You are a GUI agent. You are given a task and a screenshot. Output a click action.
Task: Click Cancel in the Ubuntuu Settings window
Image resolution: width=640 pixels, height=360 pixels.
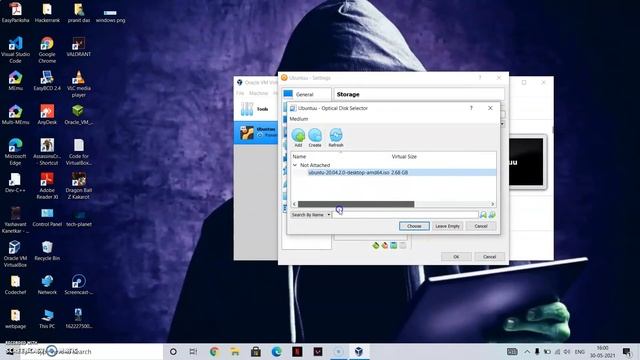coord(489,257)
